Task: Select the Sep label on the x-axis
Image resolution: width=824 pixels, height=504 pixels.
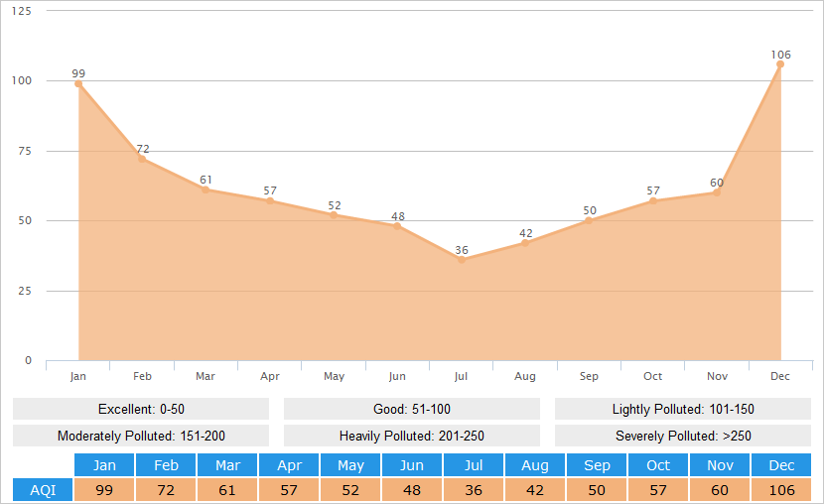Action: point(589,376)
